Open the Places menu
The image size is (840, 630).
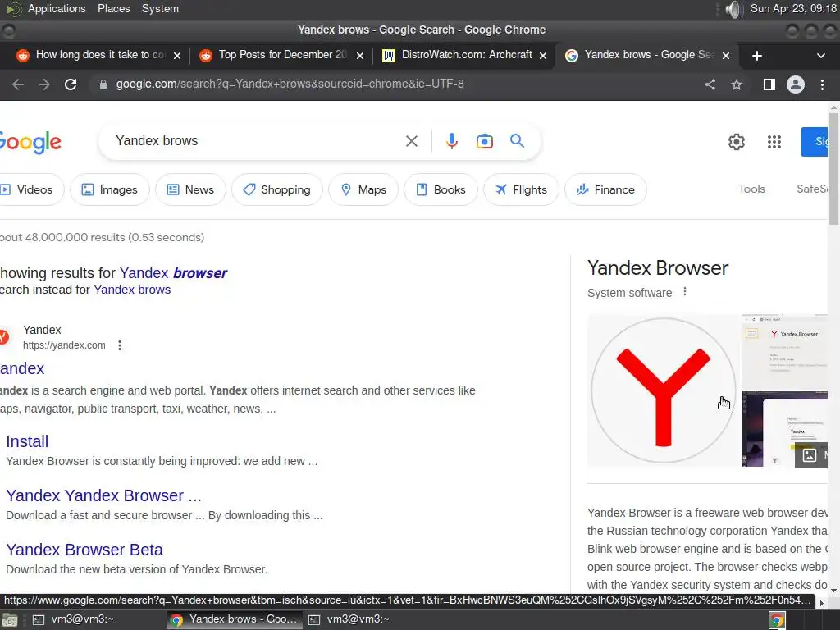pos(113,8)
